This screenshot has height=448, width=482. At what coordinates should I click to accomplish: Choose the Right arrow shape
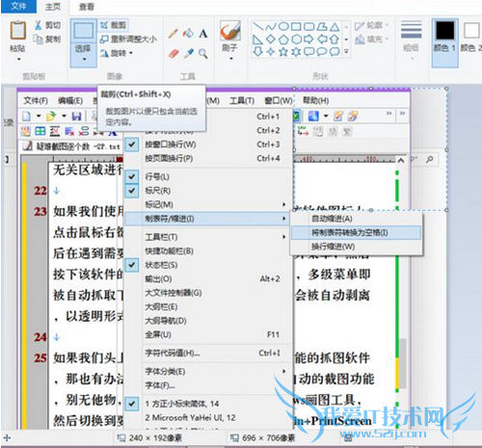tap(308, 40)
